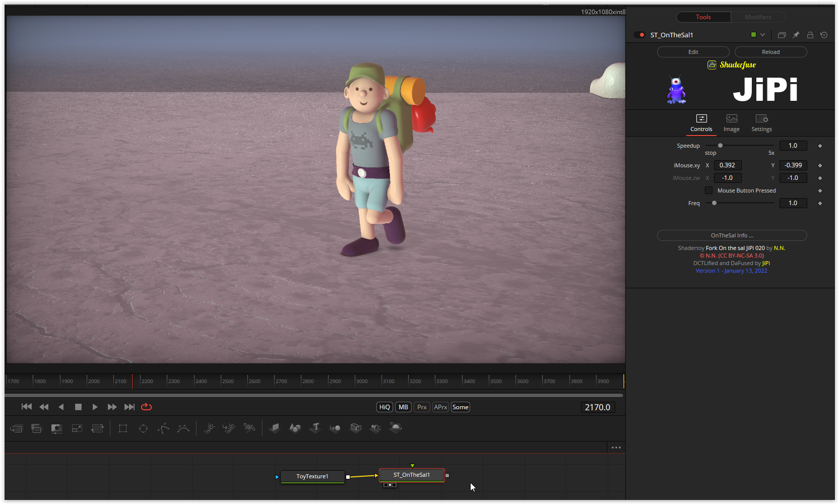Open the node editor three-dot options menu
Screen dimensions: 839x504
click(616, 448)
